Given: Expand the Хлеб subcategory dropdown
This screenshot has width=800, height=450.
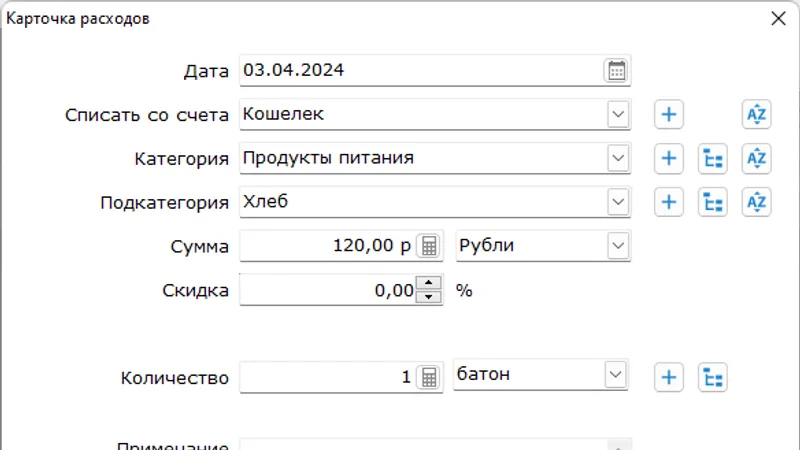Looking at the screenshot, I should (618, 202).
